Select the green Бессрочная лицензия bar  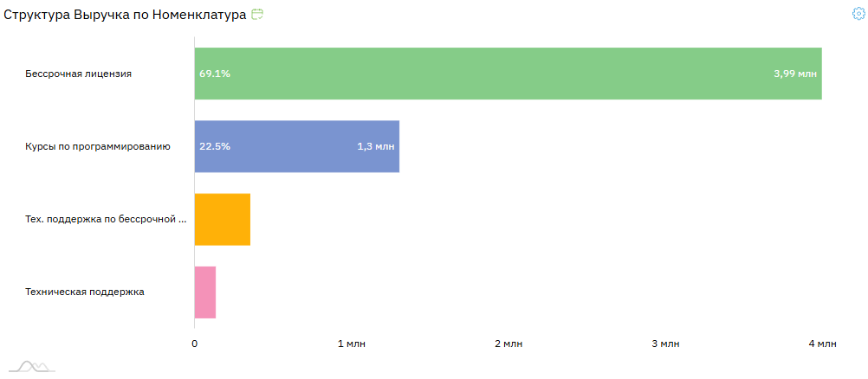click(508, 74)
